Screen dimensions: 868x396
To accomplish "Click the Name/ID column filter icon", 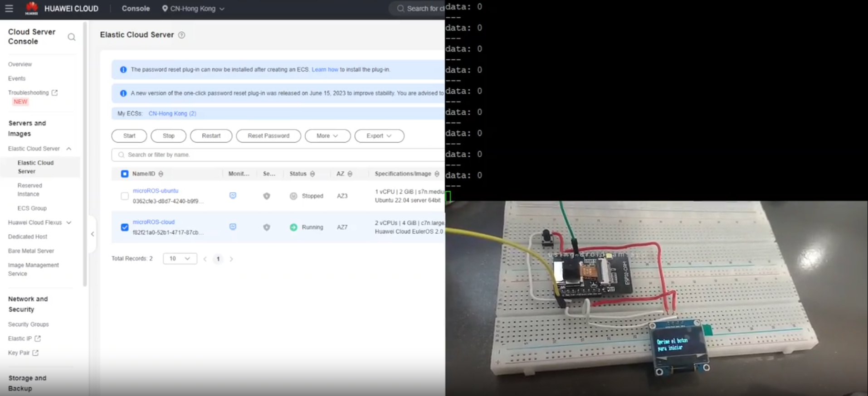I will click(x=161, y=174).
